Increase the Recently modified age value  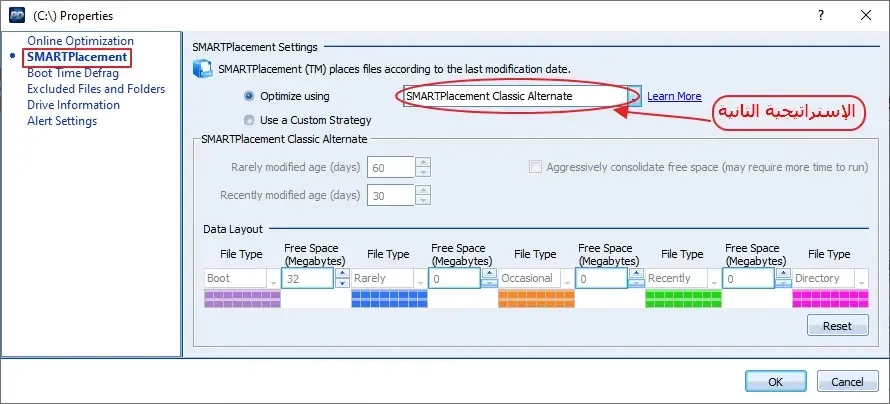pyautogui.click(x=423, y=190)
